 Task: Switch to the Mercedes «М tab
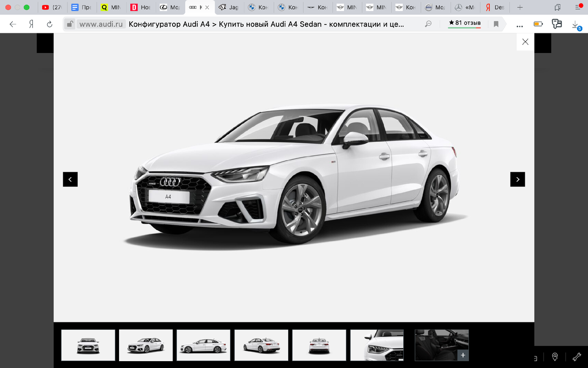tap(464, 7)
